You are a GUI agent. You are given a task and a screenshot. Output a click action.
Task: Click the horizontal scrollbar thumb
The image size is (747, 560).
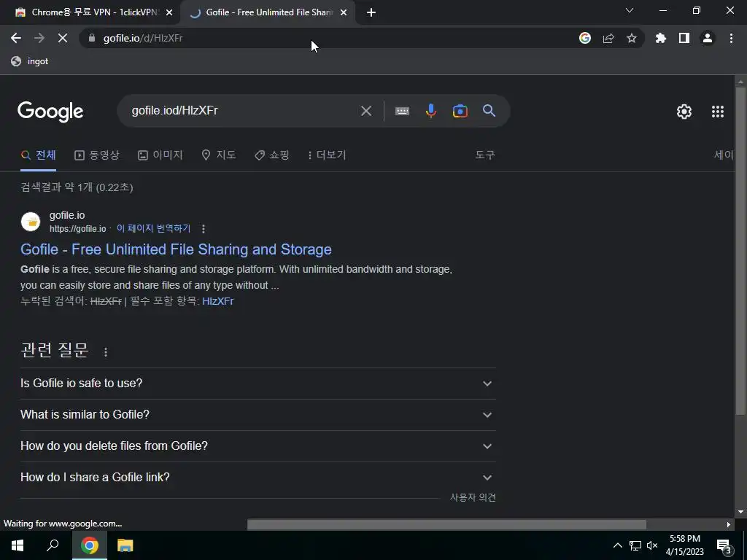(x=446, y=525)
